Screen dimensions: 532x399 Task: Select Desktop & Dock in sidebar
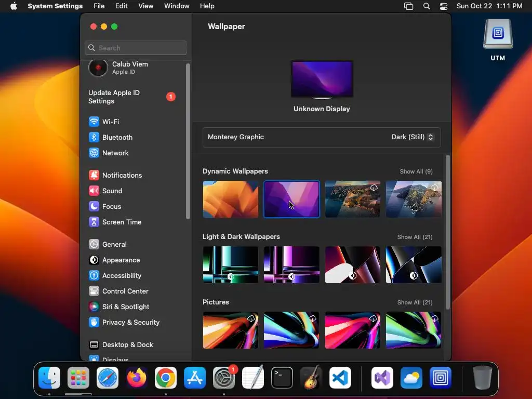pyautogui.click(x=121, y=345)
